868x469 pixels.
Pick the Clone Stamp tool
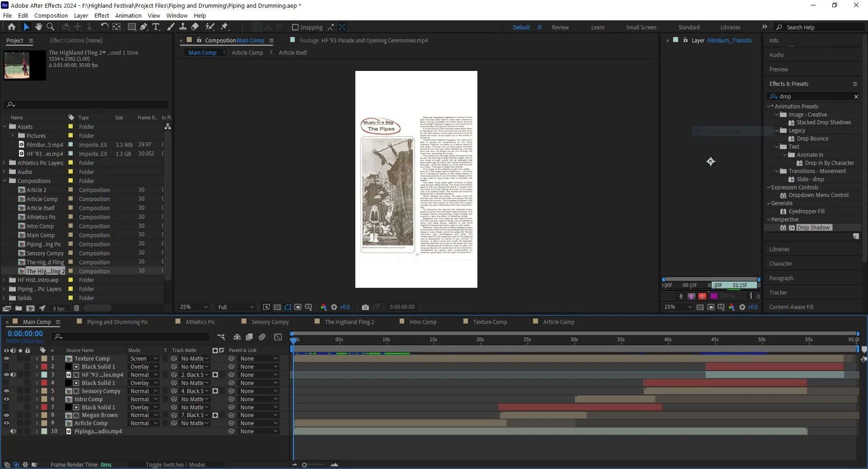coord(183,27)
